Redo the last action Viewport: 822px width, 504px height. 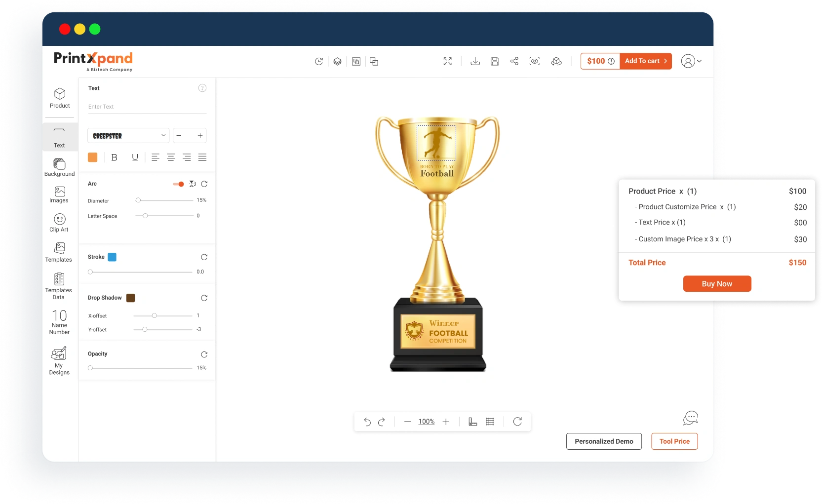(381, 422)
